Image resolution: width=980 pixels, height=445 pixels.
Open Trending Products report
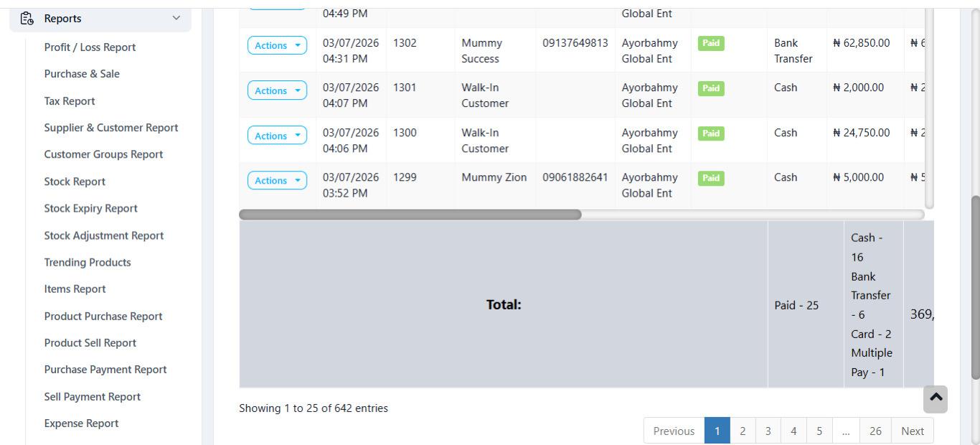pos(88,263)
